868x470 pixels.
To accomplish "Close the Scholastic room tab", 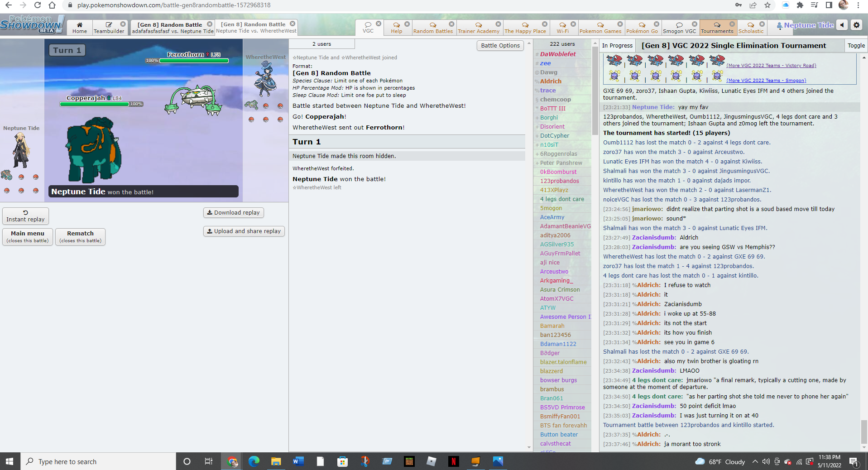I will click(762, 24).
